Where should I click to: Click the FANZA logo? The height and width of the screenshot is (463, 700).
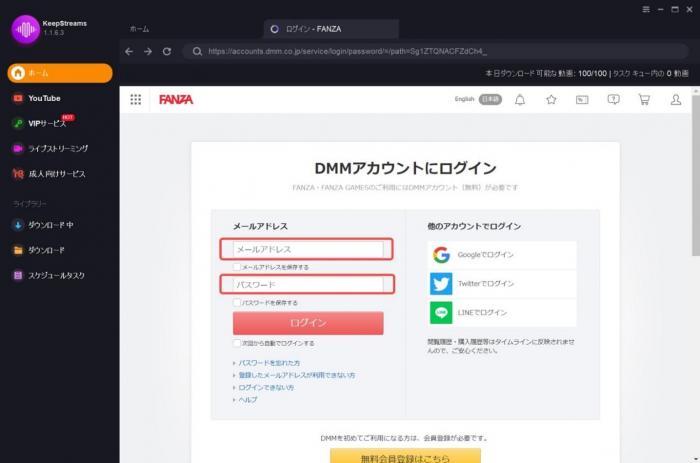tap(176, 99)
